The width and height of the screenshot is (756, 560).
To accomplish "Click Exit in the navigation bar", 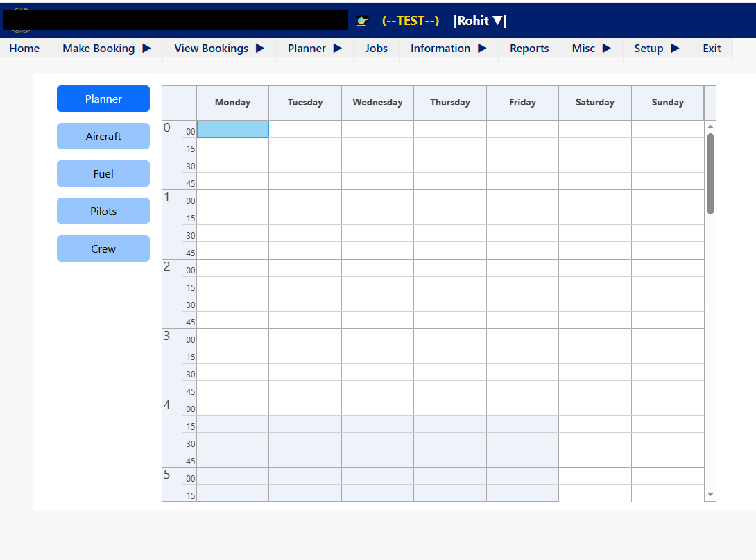I will click(712, 49).
